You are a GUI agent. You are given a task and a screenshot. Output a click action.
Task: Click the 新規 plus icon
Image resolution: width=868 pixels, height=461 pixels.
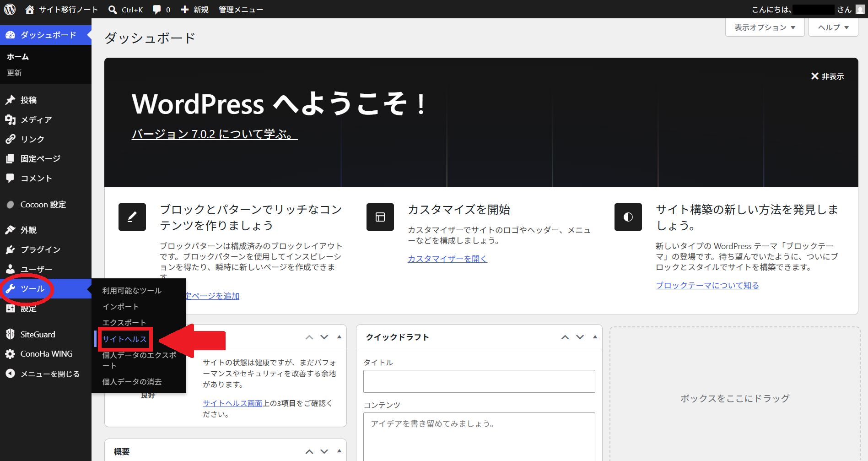coord(185,9)
